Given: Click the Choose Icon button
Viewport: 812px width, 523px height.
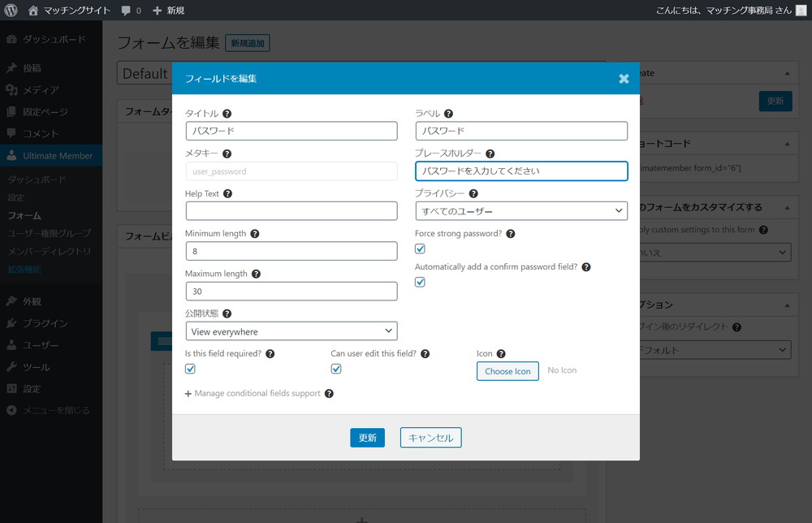Looking at the screenshot, I should [x=508, y=371].
